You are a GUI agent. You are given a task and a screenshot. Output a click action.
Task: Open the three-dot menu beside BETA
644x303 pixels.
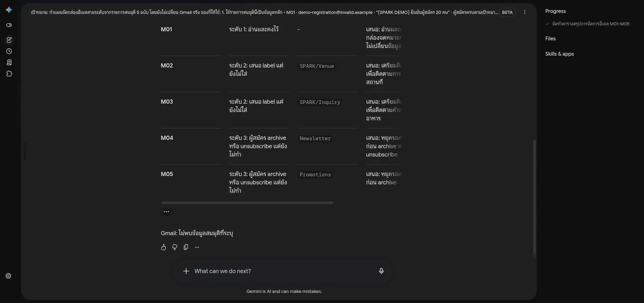tap(525, 12)
